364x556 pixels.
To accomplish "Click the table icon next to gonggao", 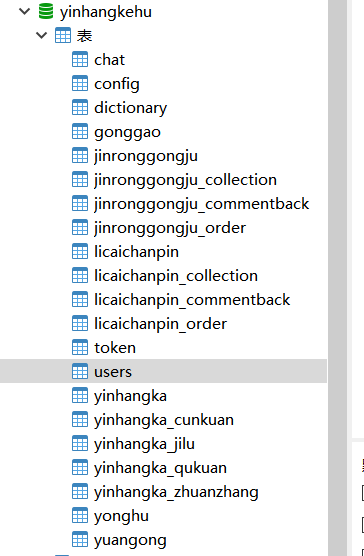I will point(80,132).
